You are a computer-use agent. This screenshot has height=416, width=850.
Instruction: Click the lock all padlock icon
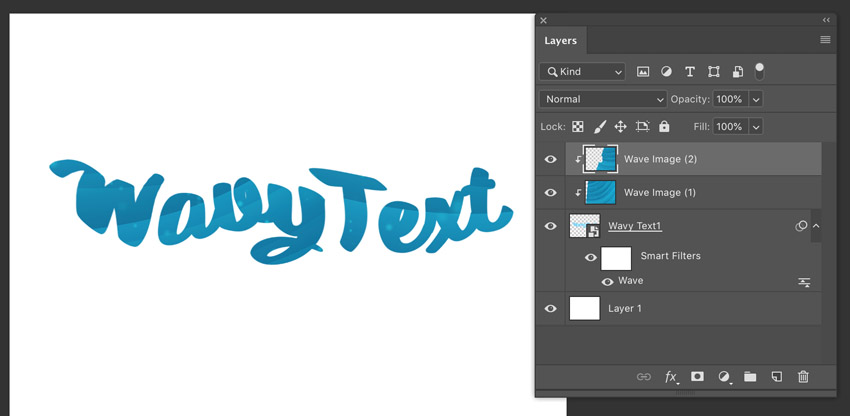point(664,127)
